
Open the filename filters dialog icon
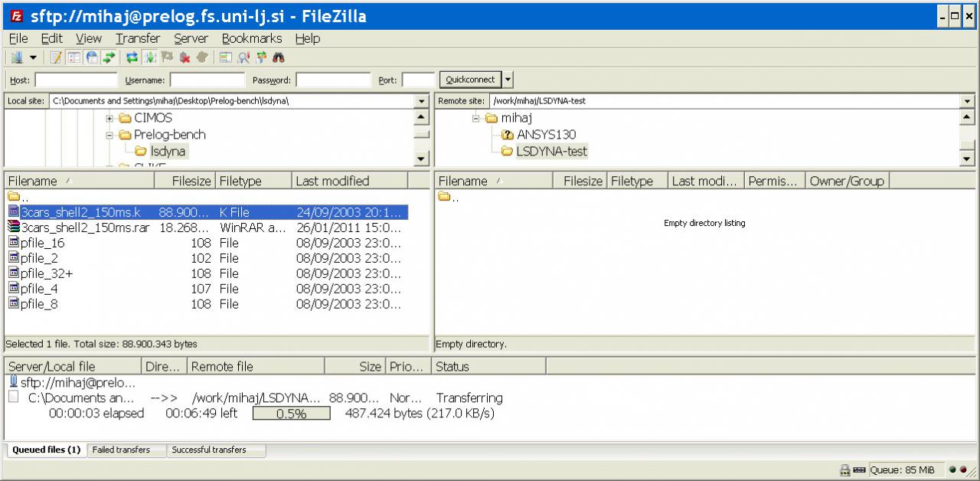click(x=226, y=57)
